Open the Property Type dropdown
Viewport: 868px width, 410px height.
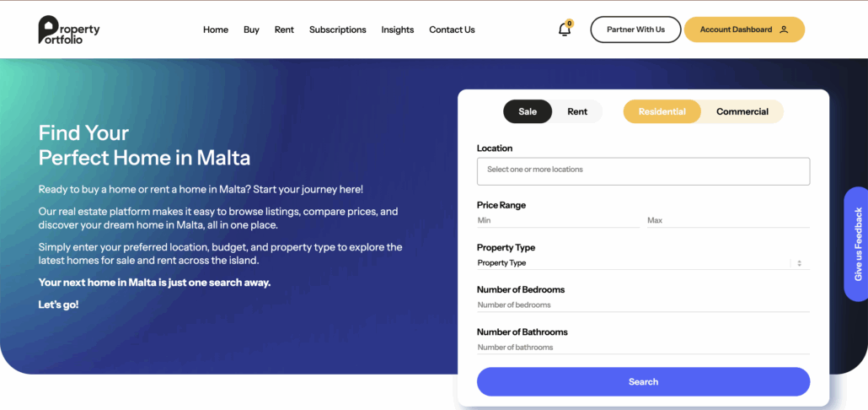[x=632, y=263]
